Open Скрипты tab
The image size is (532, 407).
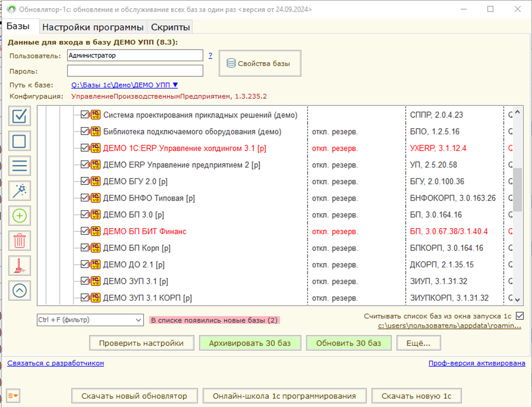[170, 27]
